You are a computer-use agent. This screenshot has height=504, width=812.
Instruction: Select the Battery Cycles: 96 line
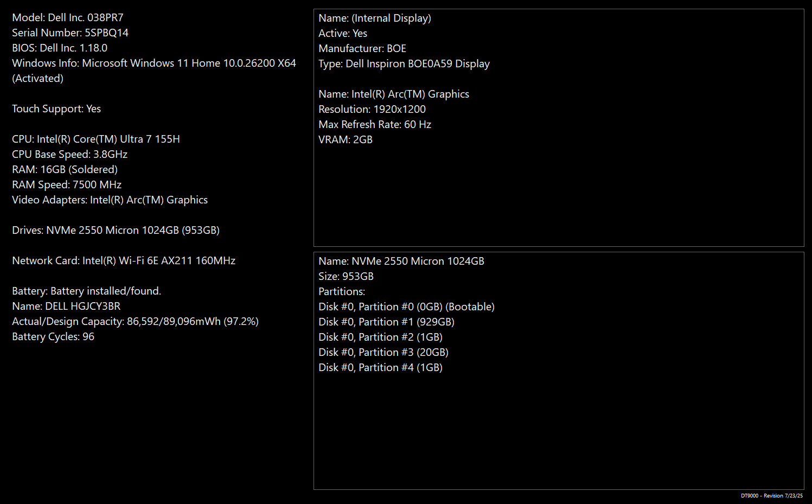pos(53,336)
